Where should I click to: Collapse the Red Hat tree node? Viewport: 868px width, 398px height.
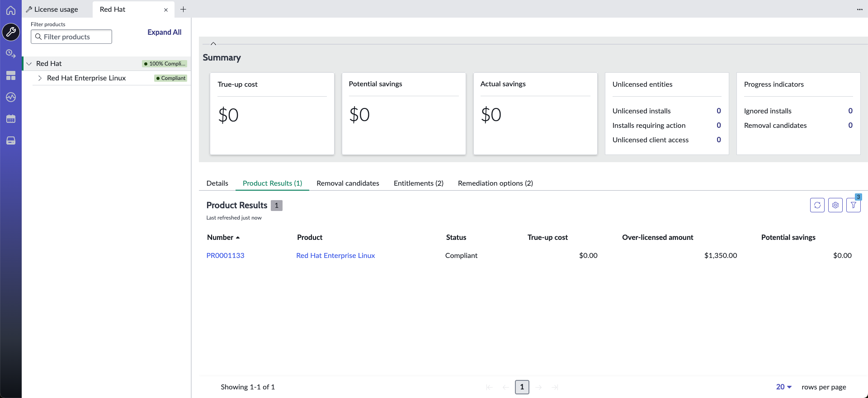click(x=29, y=64)
